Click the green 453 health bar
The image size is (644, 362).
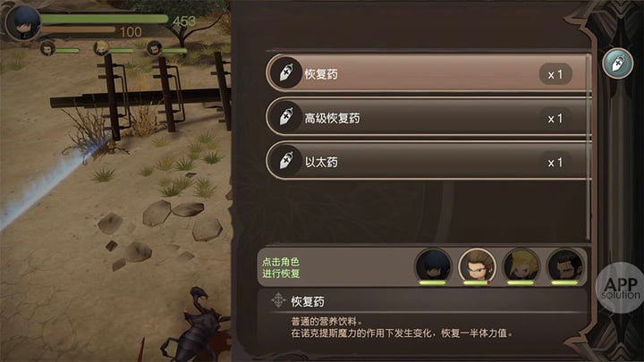(x=105, y=19)
